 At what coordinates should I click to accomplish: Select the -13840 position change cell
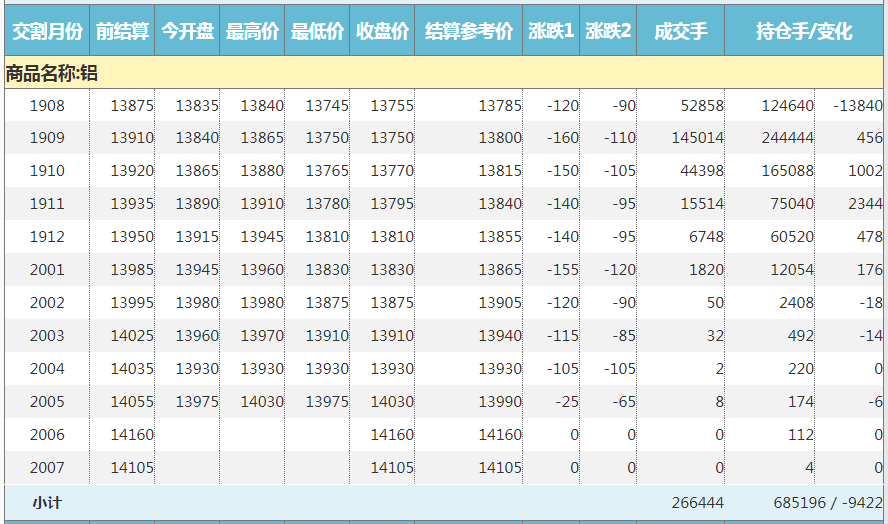point(859,105)
